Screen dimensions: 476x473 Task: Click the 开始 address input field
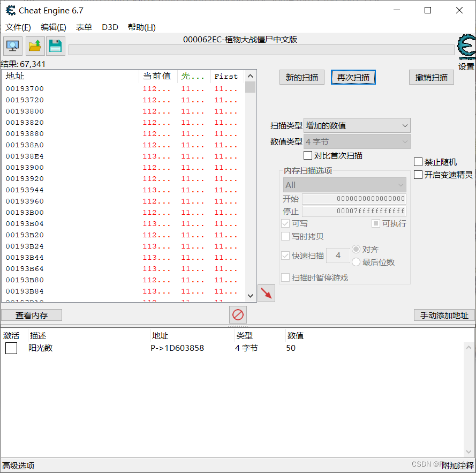[354, 198]
